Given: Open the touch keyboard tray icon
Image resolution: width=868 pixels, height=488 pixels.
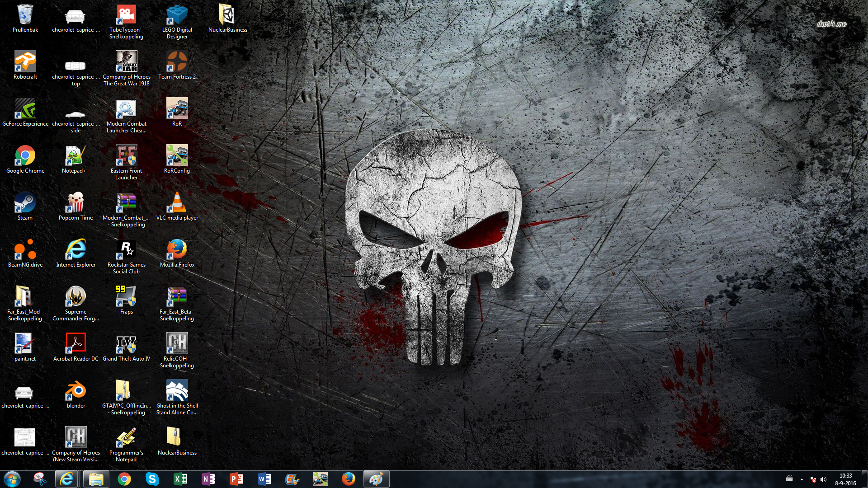Looking at the screenshot, I should coord(789,479).
